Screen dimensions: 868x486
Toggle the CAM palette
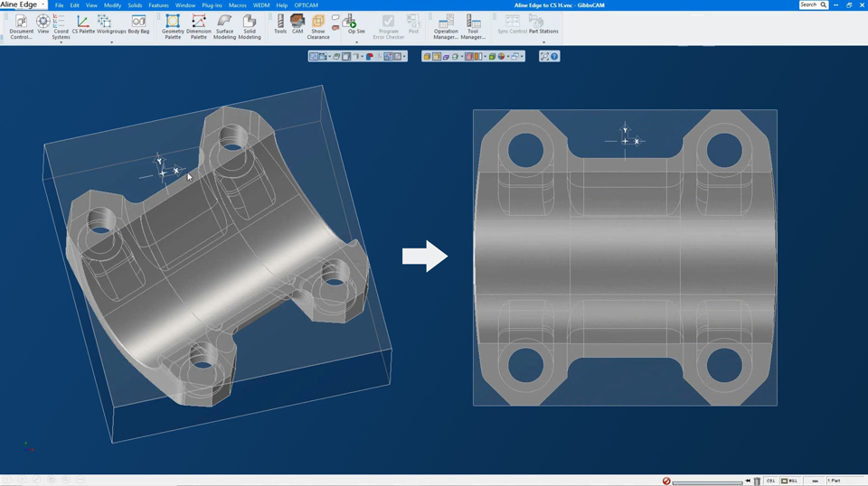coord(297,25)
